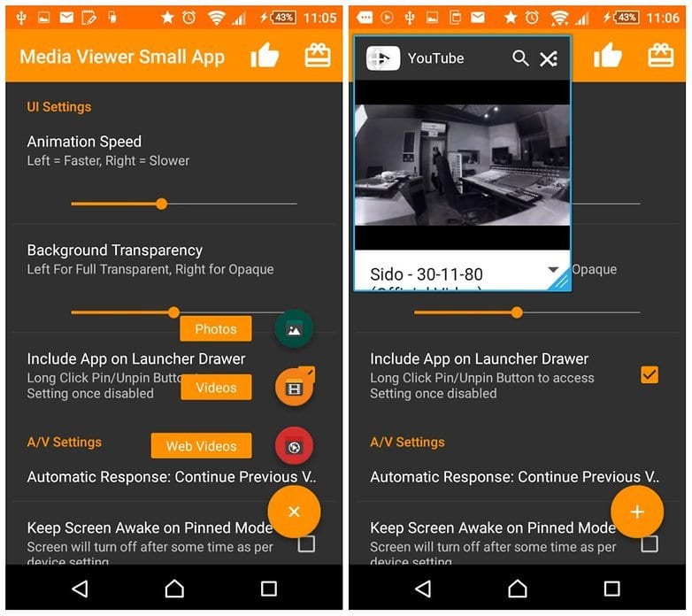This screenshot has width=692, height=616.
Task: Tap A/V Settings header on right screen
Action: pyautogui.click(x=407, y=443)
